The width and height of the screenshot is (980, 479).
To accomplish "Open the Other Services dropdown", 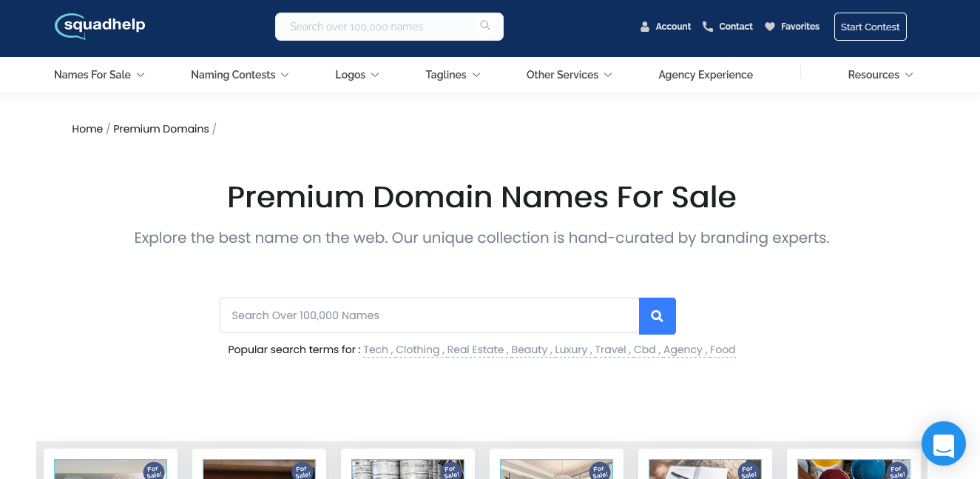I will tap(569, 75).
